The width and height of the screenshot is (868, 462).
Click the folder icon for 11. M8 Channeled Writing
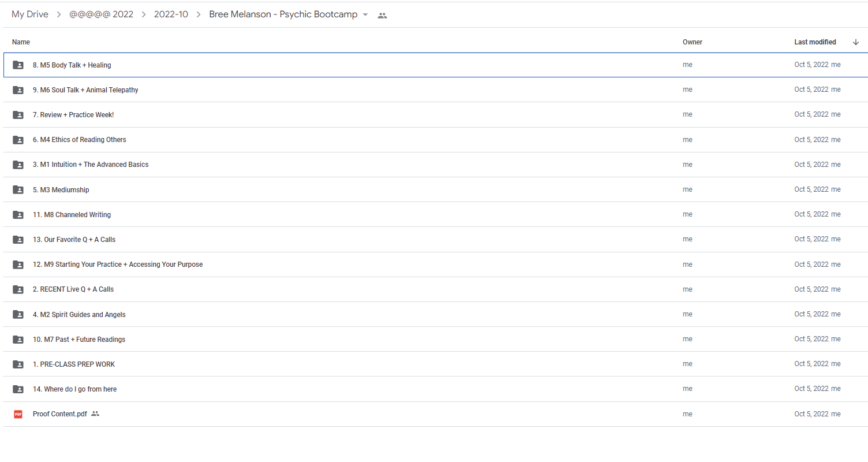pos(18,215)
